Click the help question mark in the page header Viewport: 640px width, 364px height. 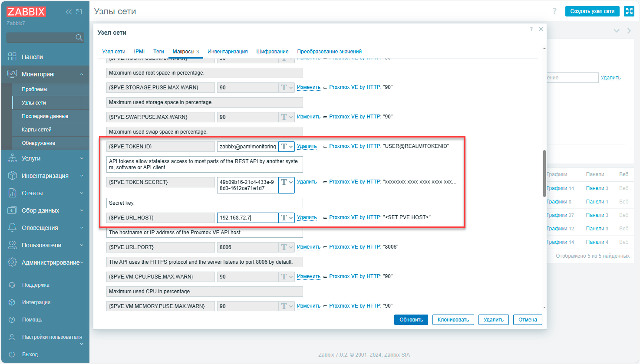click(554, 11)
